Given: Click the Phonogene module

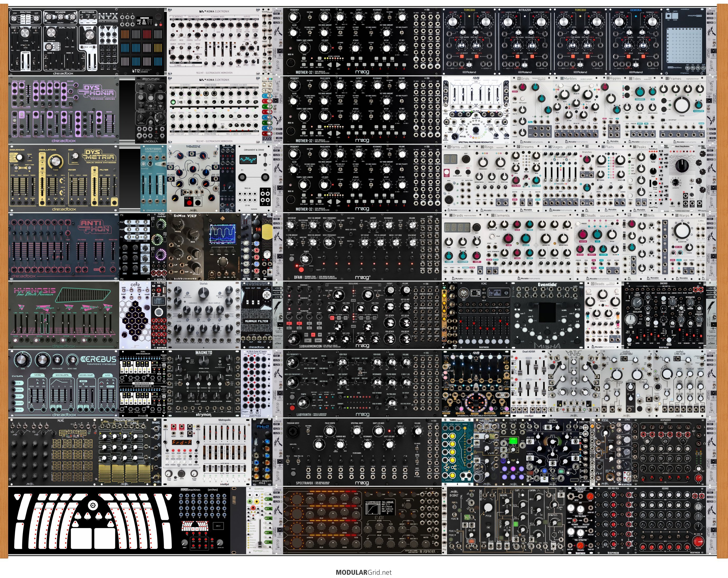Looking at the screenshot, I should 193,179.
